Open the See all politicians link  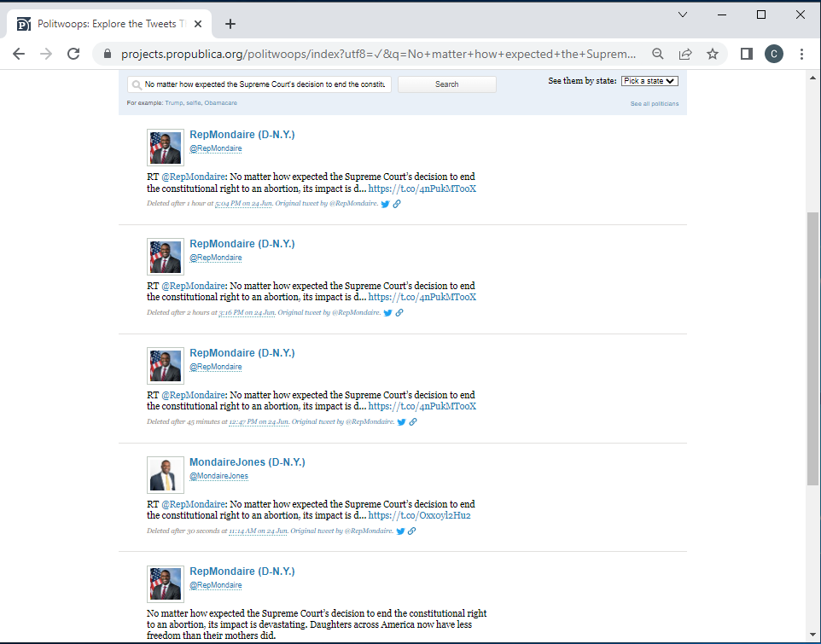tap(655, 104)
